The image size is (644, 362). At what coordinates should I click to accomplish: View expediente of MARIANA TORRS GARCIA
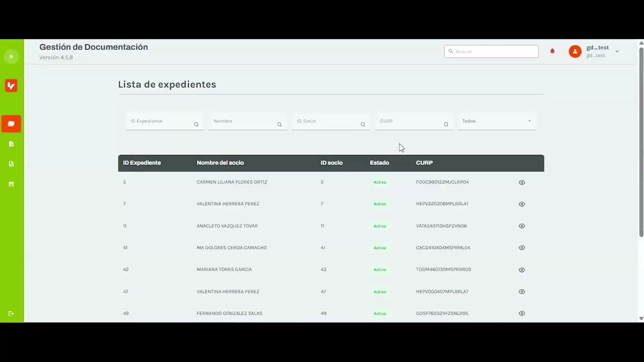tap(522, 270)
